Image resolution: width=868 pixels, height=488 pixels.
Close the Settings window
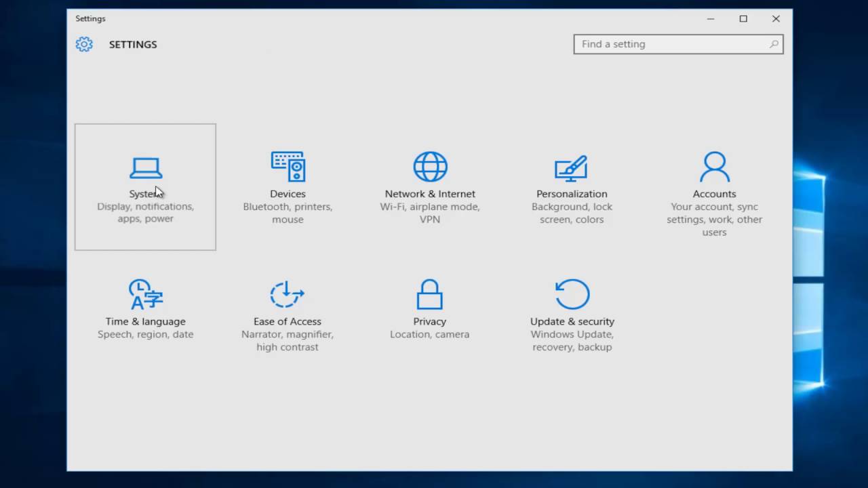pos(776,19)
